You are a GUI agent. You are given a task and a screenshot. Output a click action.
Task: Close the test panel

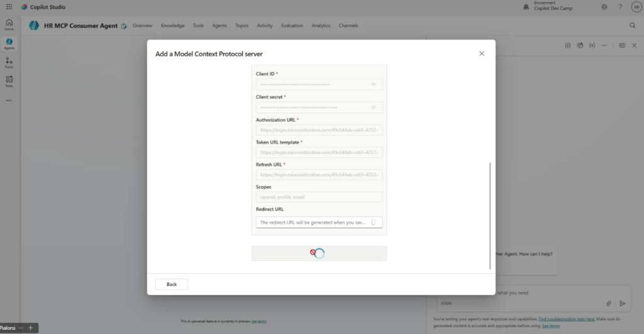635,45
